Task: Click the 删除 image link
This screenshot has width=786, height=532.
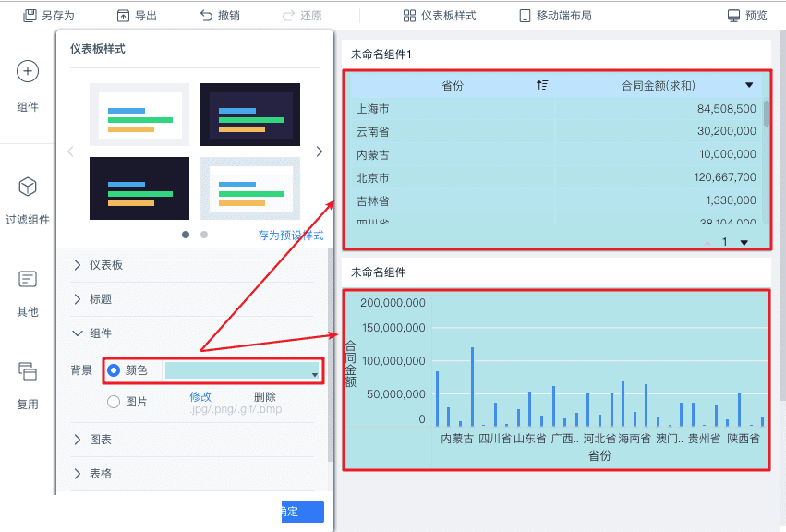Action: (x=265, y=396)
